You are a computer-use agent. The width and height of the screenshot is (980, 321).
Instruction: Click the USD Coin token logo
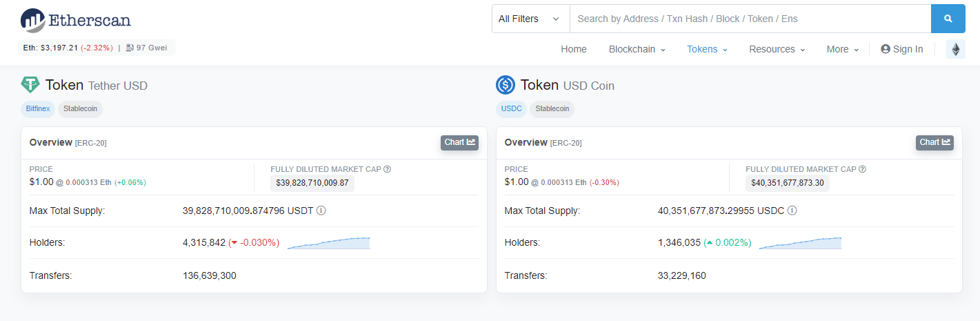coord(506,85)
